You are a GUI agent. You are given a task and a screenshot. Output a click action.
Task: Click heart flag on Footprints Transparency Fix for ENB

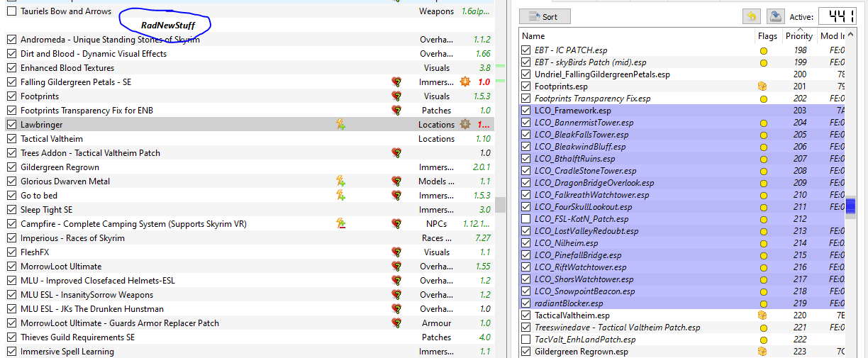[397, 111]
